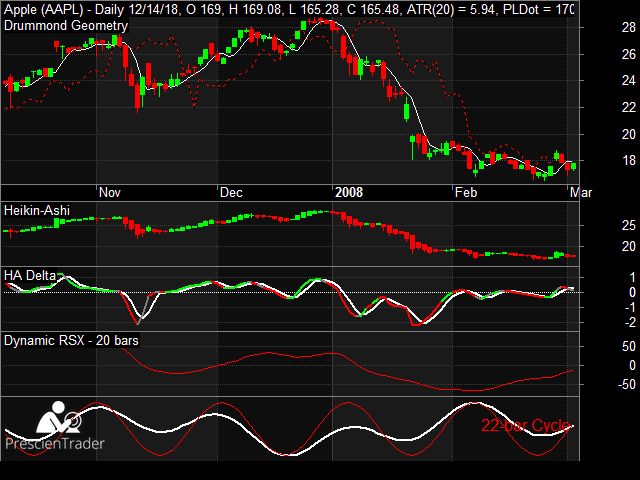
Task: Click the Dynamic RSX - 20 bars label
Action: click(x=71, y=340)
